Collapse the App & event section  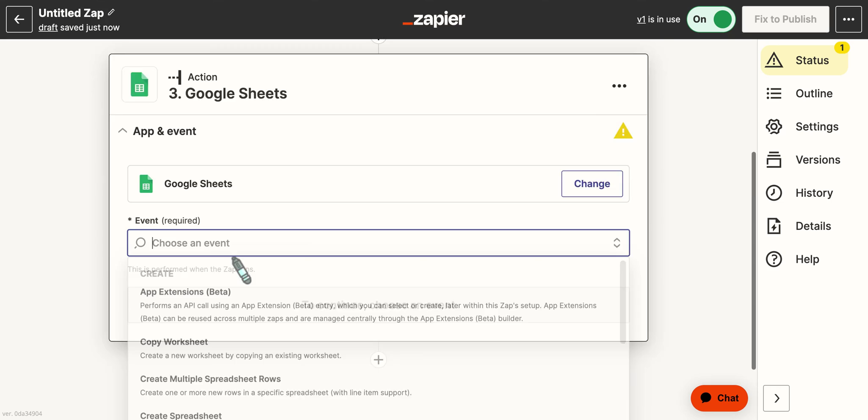point(122,131)
